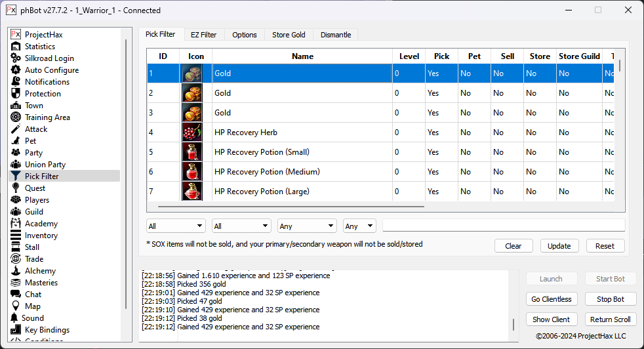Click the item search text field
This screenshot has width=644, height=349.
pos(503,226)
